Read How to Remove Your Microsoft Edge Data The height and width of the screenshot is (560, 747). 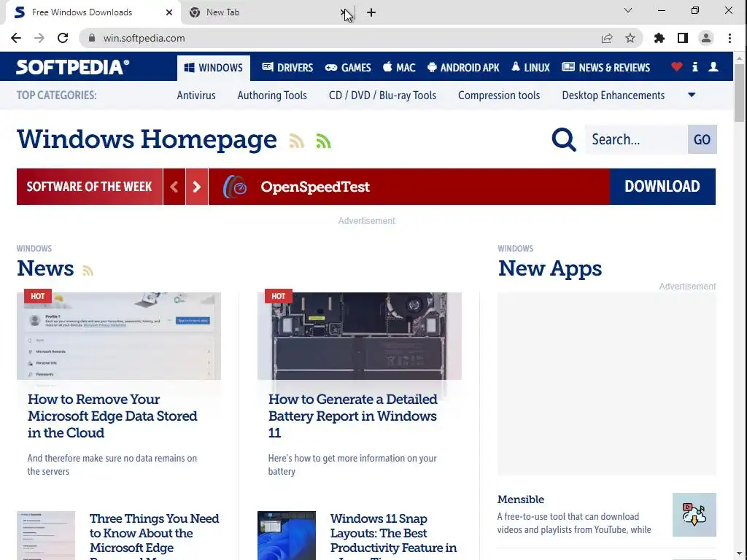pos(112,416)
